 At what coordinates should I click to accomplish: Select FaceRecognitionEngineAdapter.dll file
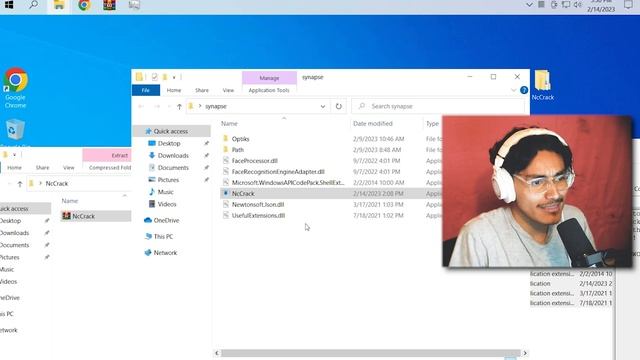pyautogui.click(x=278, y=172)
